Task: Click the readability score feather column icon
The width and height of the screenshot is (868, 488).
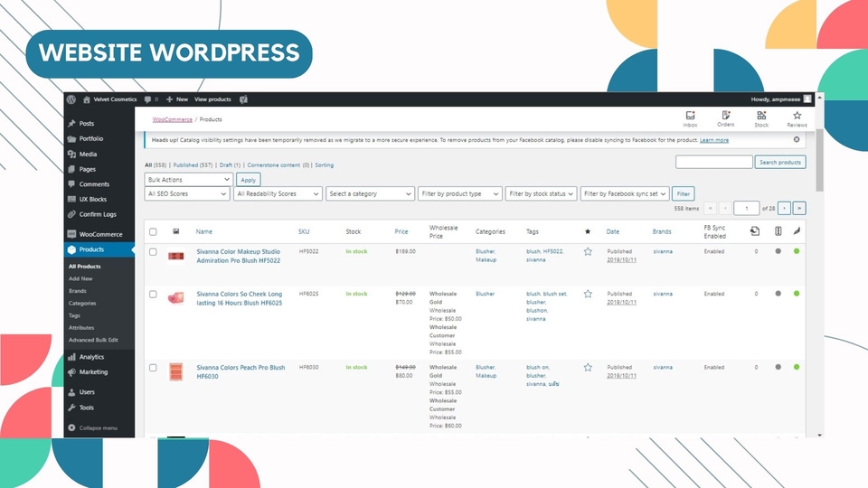Action: (797, 231)
